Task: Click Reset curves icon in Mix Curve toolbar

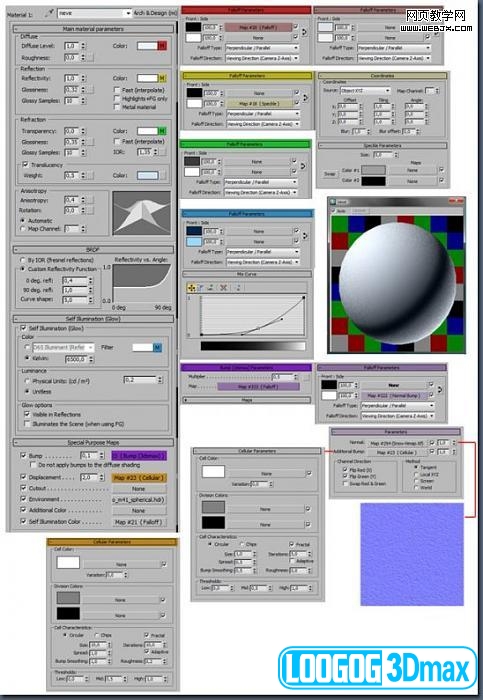Action: click(x=238, y=288)
